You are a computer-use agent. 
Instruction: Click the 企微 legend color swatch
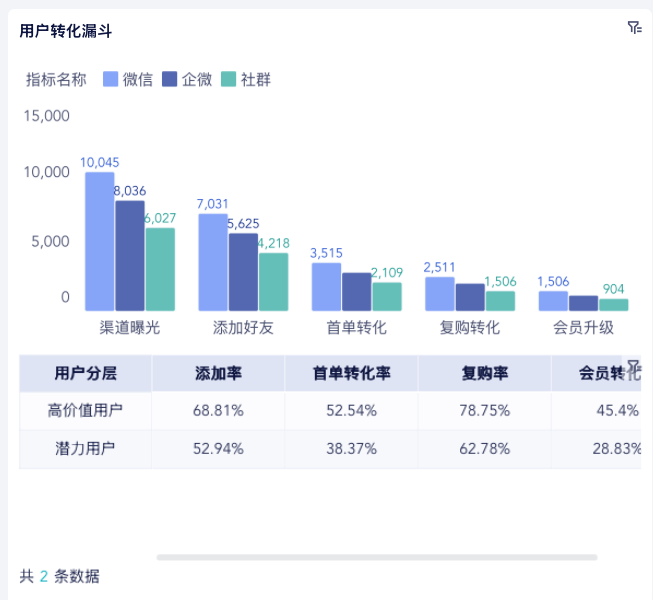coord(169,80)
